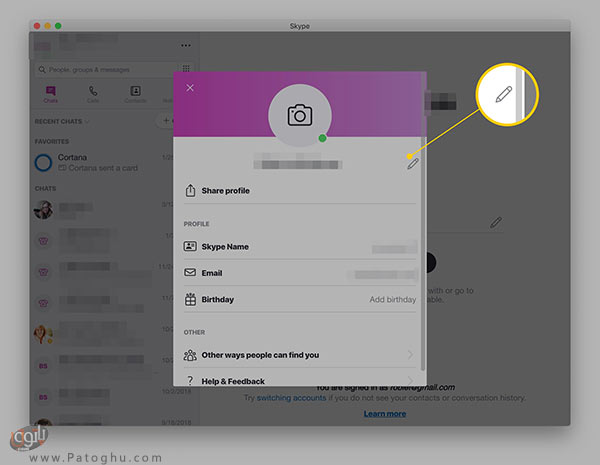Select the people icon beside Other ways people can find you
Image resolution: width=600 pixels, height=465 pixels.
coord(190,355)
